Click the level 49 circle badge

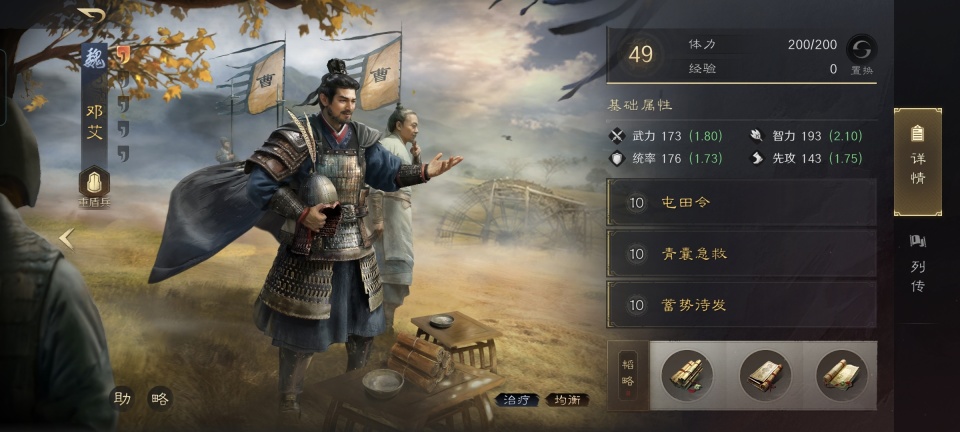pos(640,55)
